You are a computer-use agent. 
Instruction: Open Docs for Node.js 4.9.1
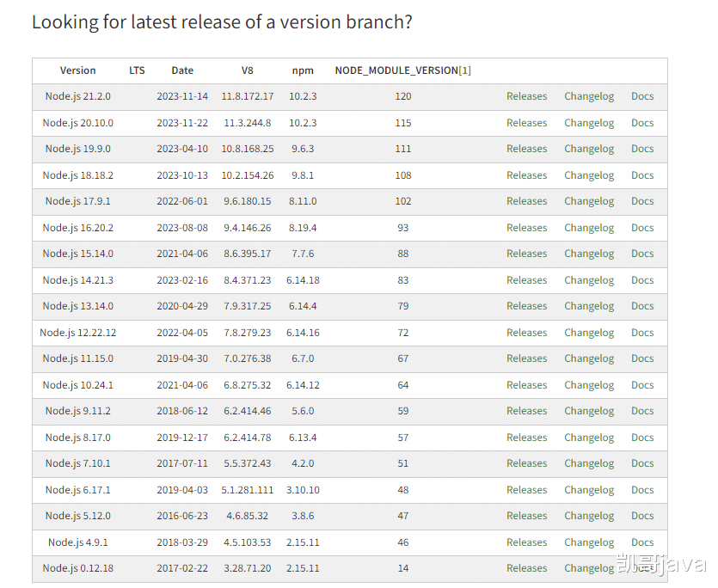pos(642,542)
